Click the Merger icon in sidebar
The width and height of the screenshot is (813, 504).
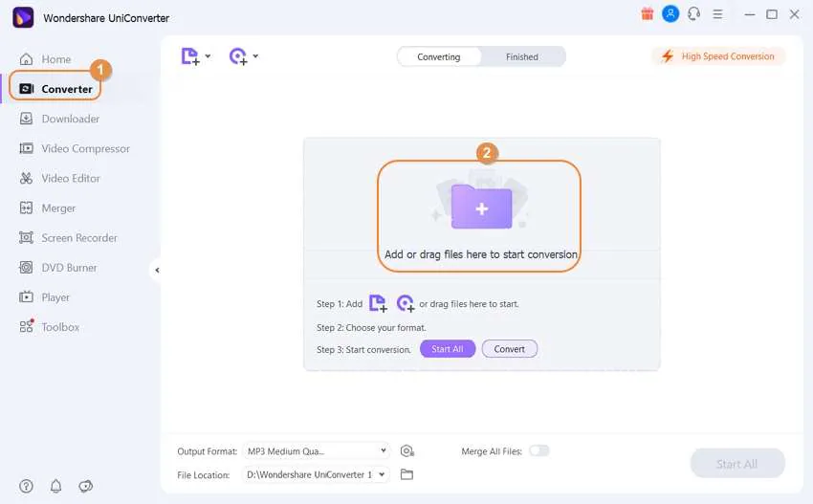(x=26, y=208)
